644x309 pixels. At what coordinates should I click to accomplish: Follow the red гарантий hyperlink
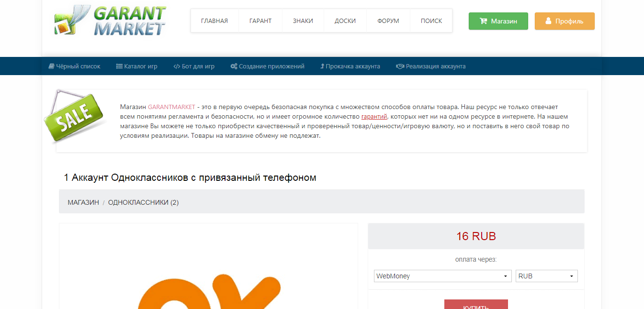tap(374, 117)
